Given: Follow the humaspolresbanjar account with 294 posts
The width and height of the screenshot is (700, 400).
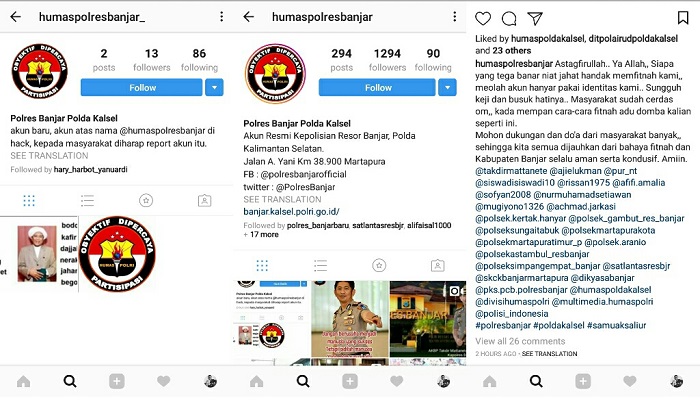Looking at the screenshot, I should point(377,88).
